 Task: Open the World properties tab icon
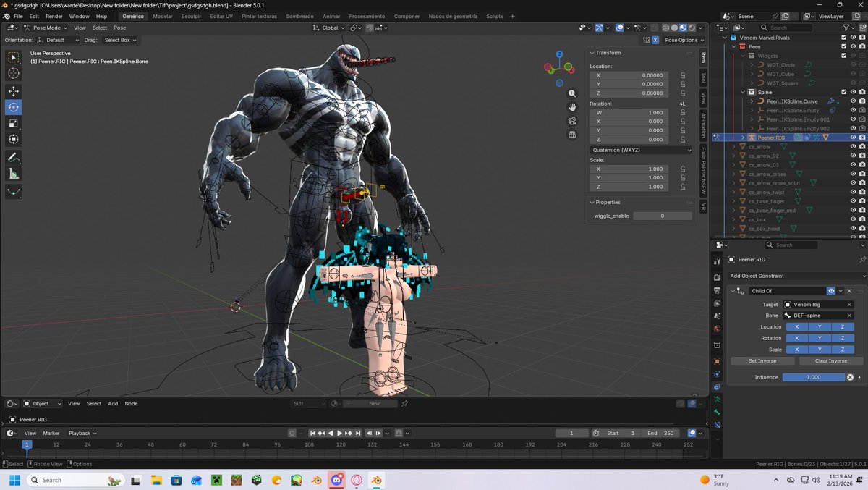point(717,329)
